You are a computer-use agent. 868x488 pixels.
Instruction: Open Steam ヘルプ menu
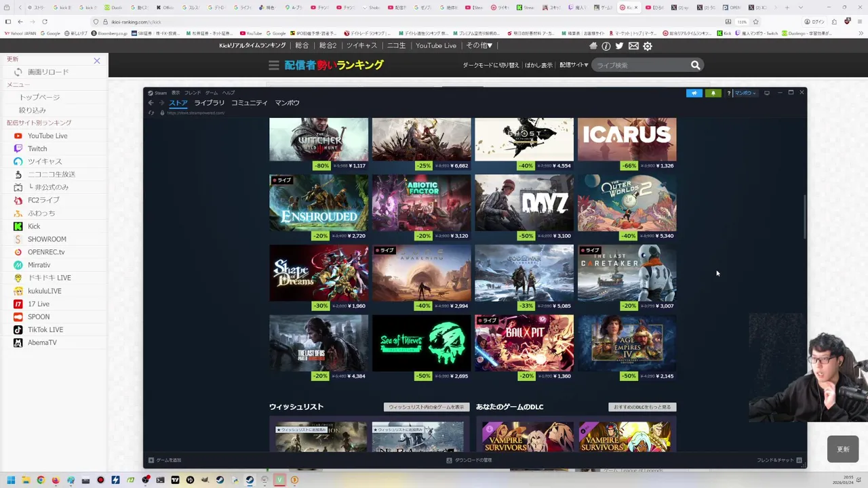[229, 93]
